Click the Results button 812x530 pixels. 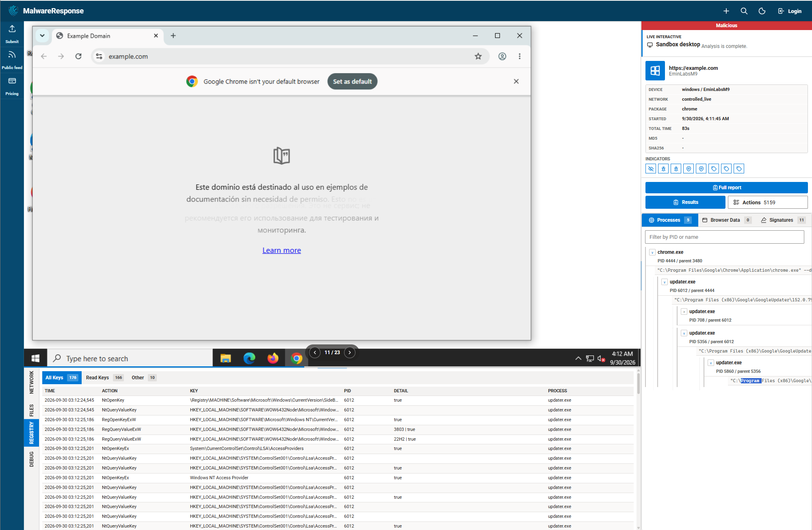(x=685, y=202)
